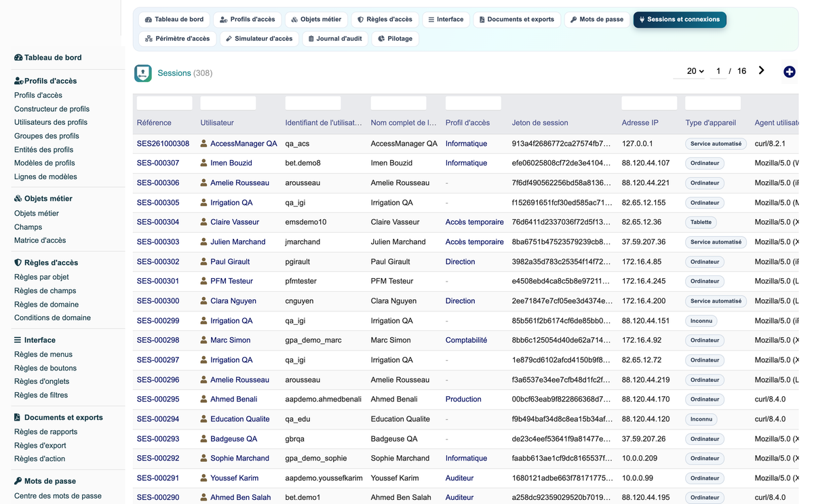
Task: Open session SES-000298
Action: point(158,340)
